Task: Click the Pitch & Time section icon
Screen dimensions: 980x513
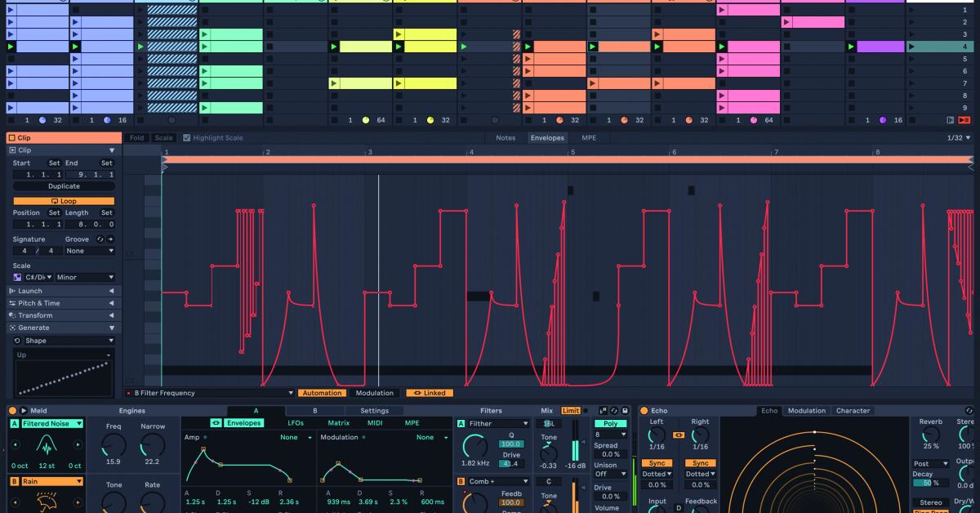Action: click(x=12, y=303)
